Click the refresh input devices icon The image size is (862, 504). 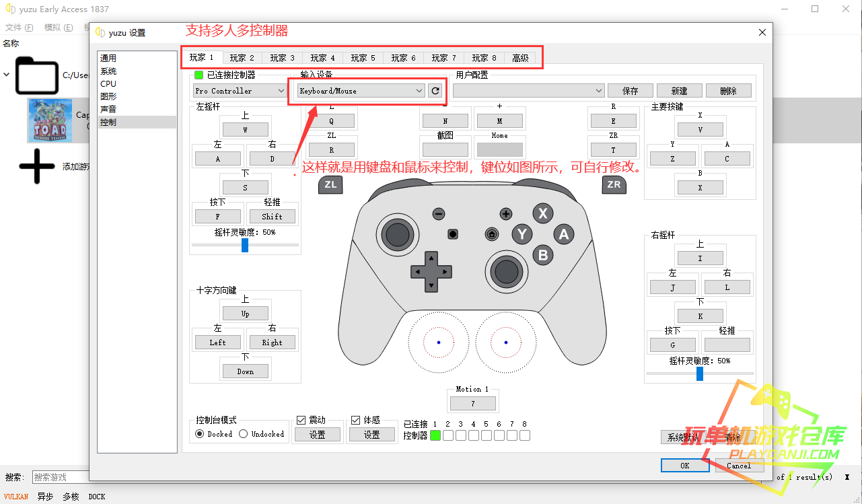coord(435,91)
